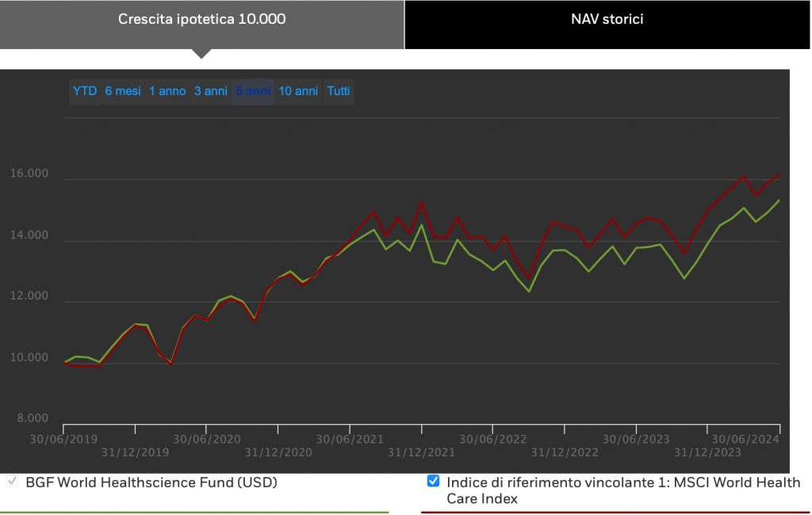The image size is (812, 515).
Task: Click the 30/06/2024 date axis label
Action: tap(745, 439)
